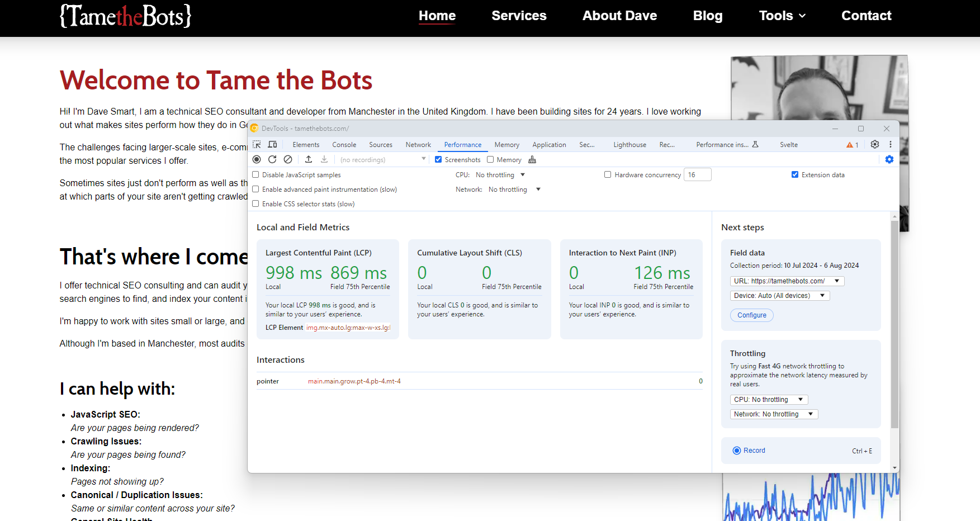
Task: Uncheck the Extension data checkbox
Action: [795, 174]
